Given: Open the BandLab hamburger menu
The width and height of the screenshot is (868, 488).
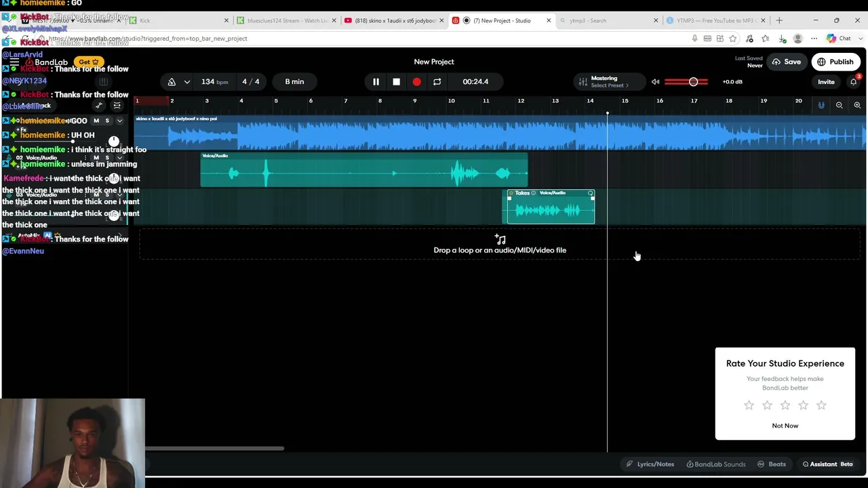Looking at the screenshot, I should click(x=14, y=62).
